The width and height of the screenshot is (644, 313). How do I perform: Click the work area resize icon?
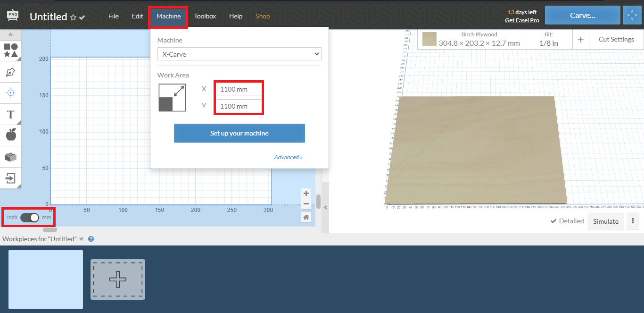[x=173, y=98]
